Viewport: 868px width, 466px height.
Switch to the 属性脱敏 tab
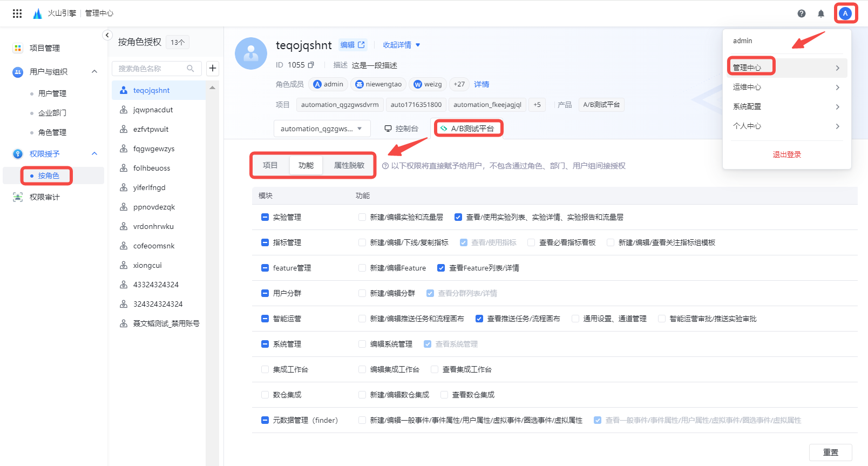coord(349,165)
